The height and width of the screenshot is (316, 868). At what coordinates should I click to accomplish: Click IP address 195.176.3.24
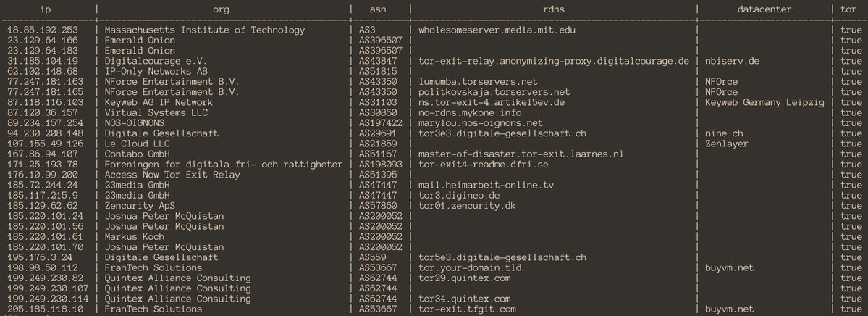tap(39, 257)
